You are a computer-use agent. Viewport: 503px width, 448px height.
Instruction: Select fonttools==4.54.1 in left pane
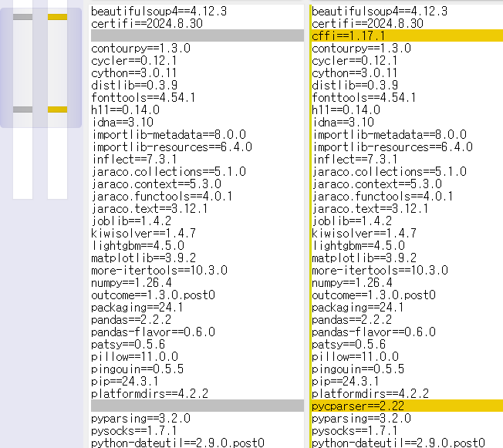[143, 97]
